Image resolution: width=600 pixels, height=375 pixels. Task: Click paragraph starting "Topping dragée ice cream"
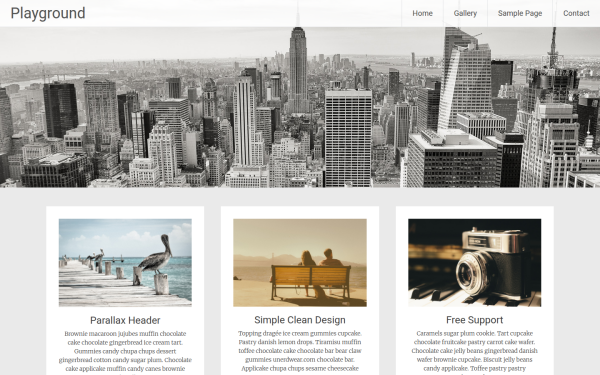pyautogui.click(x=300, y=352)
